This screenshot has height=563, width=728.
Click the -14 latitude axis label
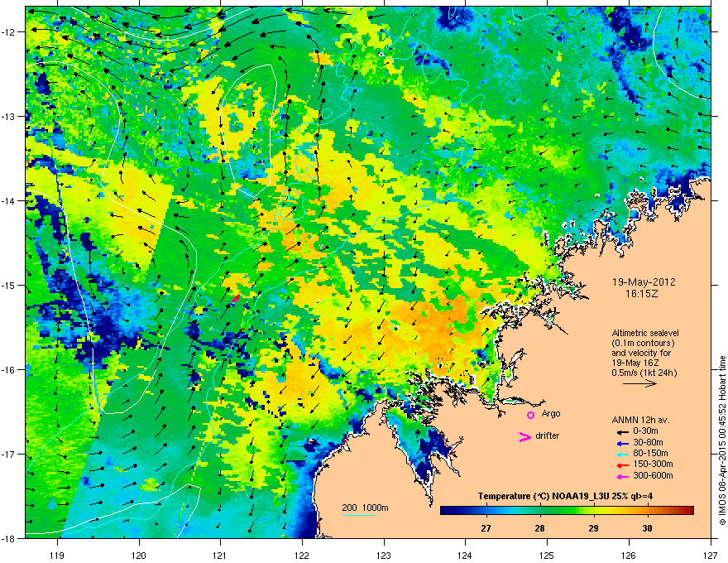9,200
